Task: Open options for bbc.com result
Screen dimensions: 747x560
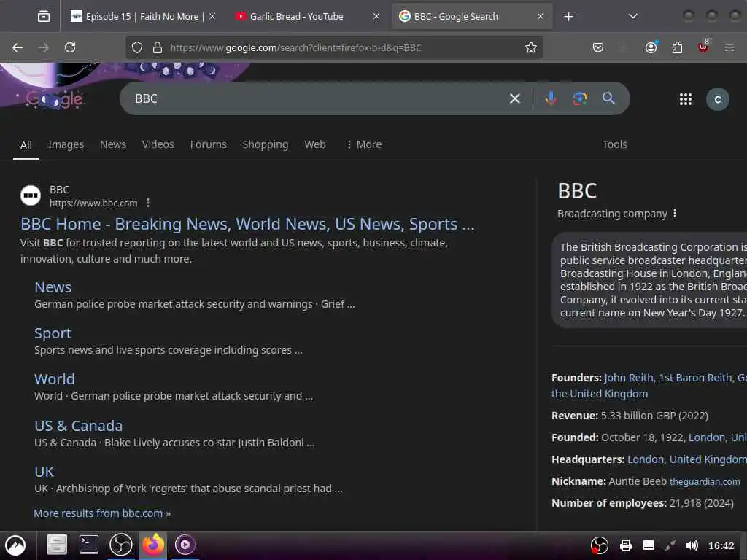Action: pyautogui.click(x=148, y=203)
